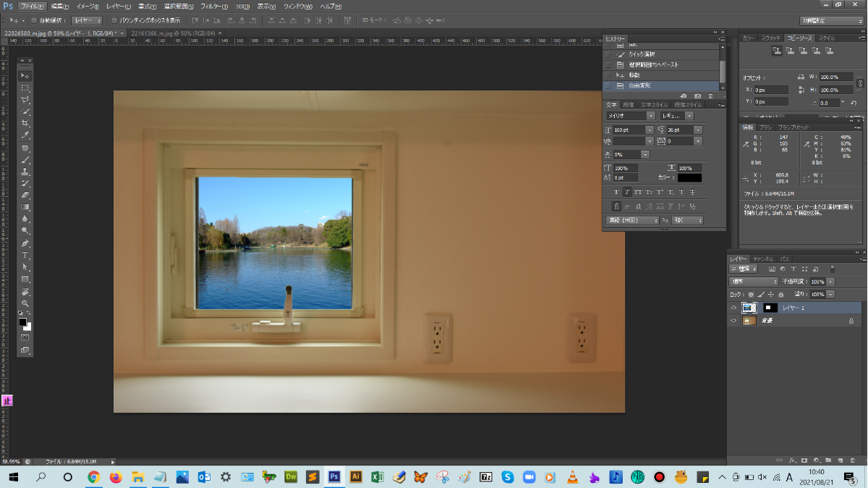Image resolution: width=868 pixels, height=488 pixels.
Task: Enable faux bold in the Character panel
Action: [x=617, y=191]
